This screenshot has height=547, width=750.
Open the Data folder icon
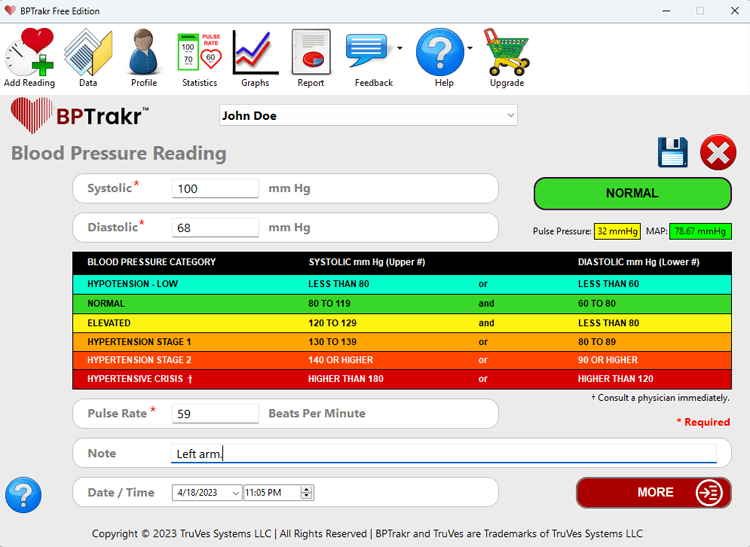tap(88, 55)
